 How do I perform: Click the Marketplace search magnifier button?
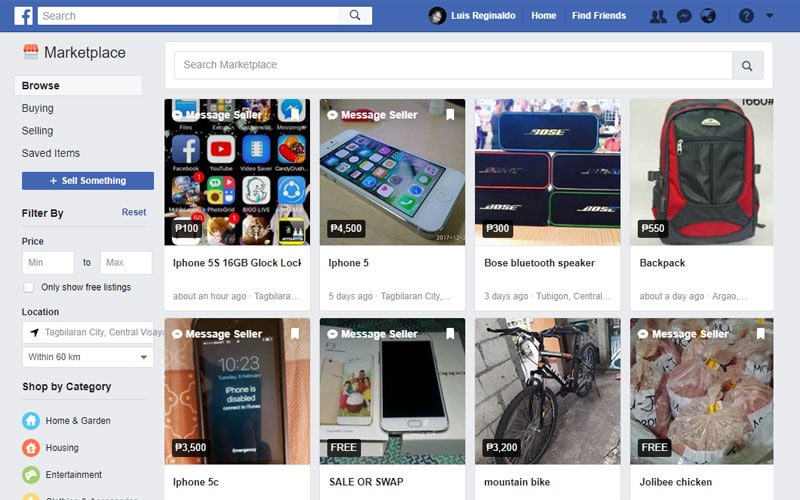tap(747, 65)
